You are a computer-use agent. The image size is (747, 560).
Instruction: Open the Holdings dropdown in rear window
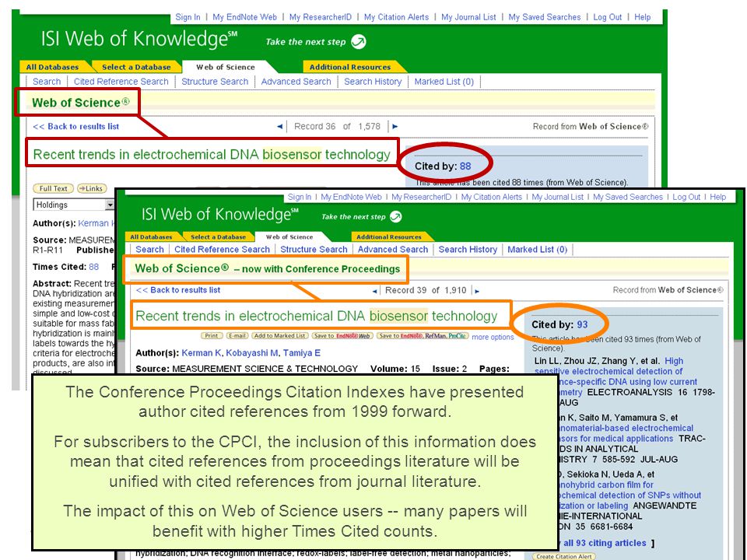point(110,205)
